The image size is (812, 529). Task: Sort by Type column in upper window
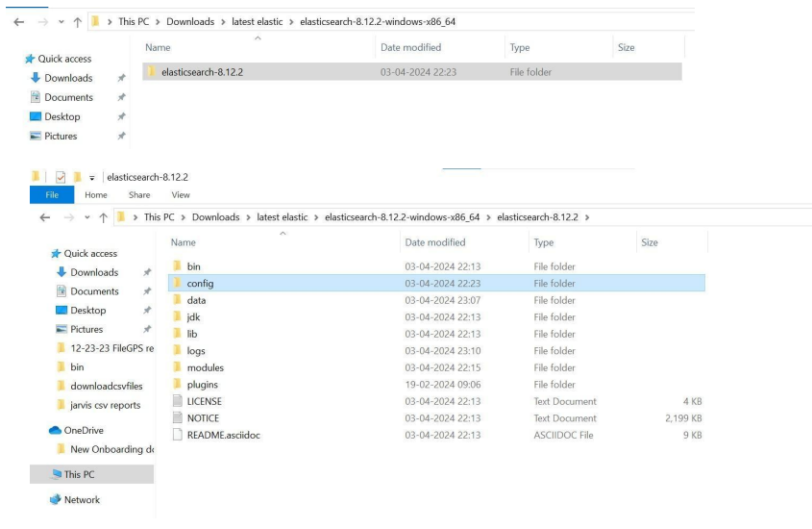tap(520, 47)
